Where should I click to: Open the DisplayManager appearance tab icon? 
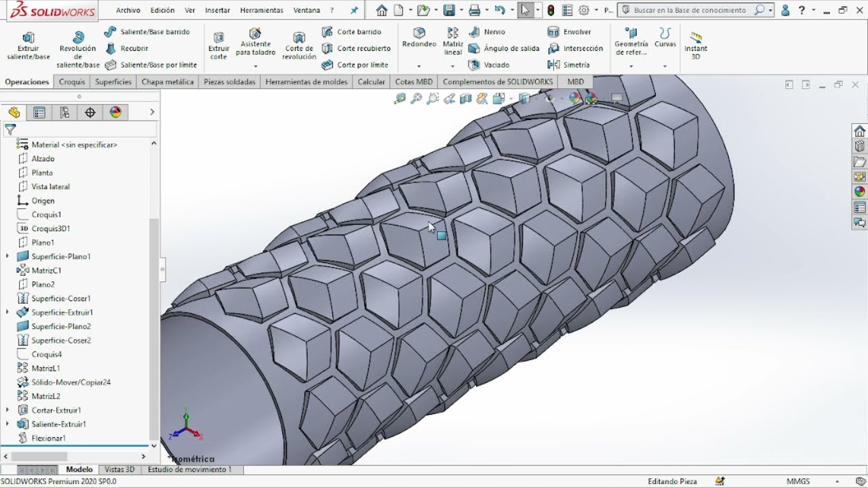(x=115, y=113)
